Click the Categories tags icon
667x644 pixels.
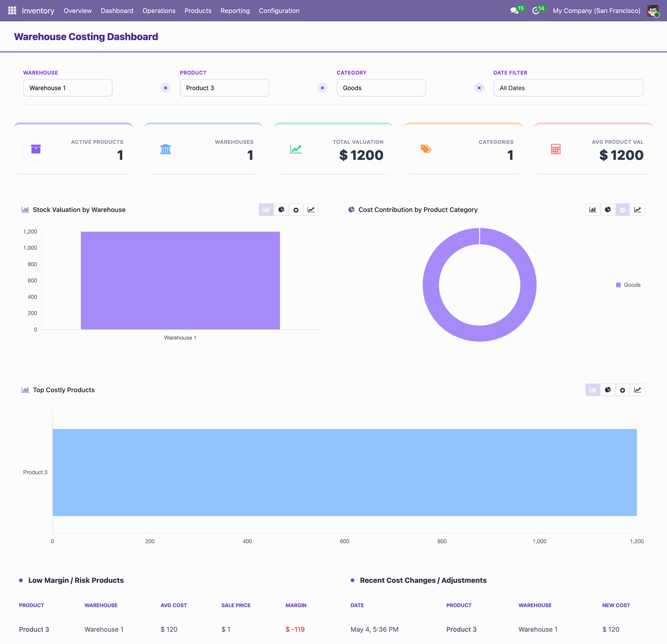(426, 149)
